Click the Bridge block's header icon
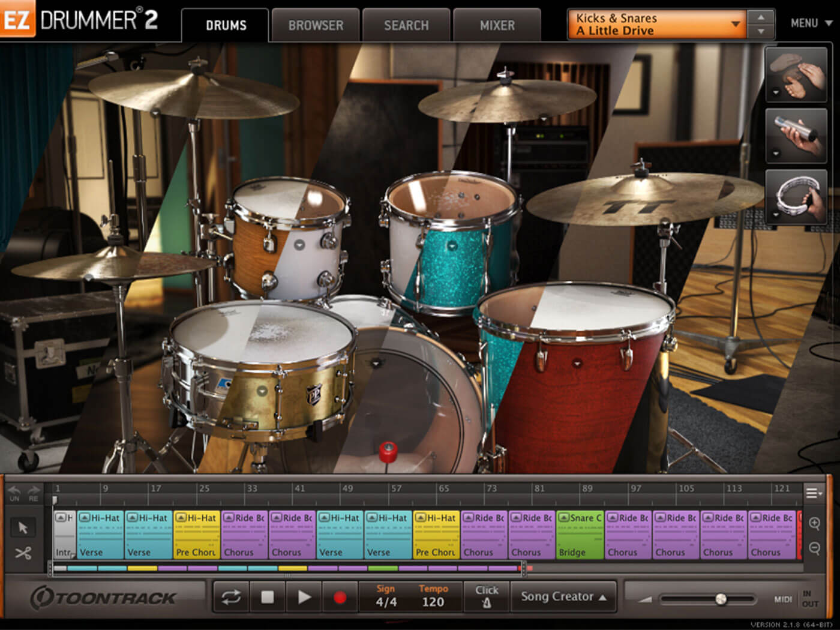This screenshot has height=630, width=840. pyautogui.click(x=563, y=517)
